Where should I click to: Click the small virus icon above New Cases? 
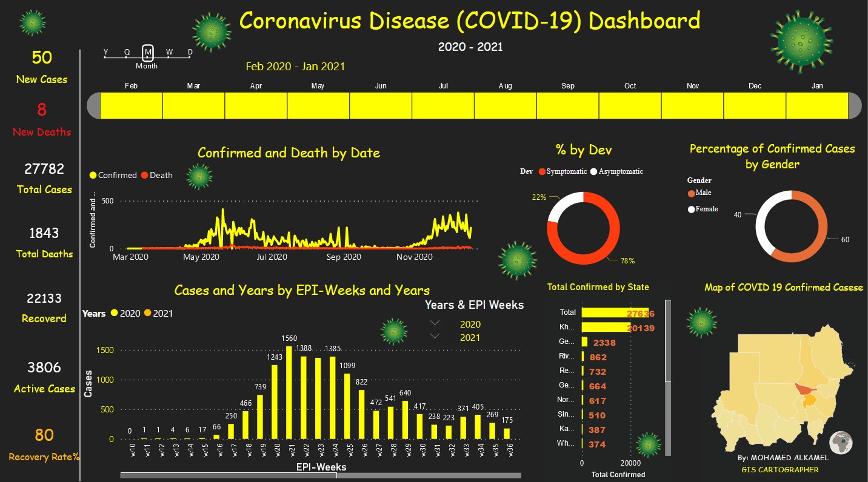pyautogui.click(x=32, y=23)
